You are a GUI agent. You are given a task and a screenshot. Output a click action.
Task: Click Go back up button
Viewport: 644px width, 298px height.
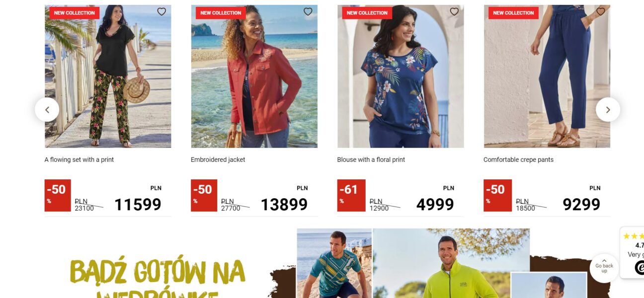(x=604, y=268)
